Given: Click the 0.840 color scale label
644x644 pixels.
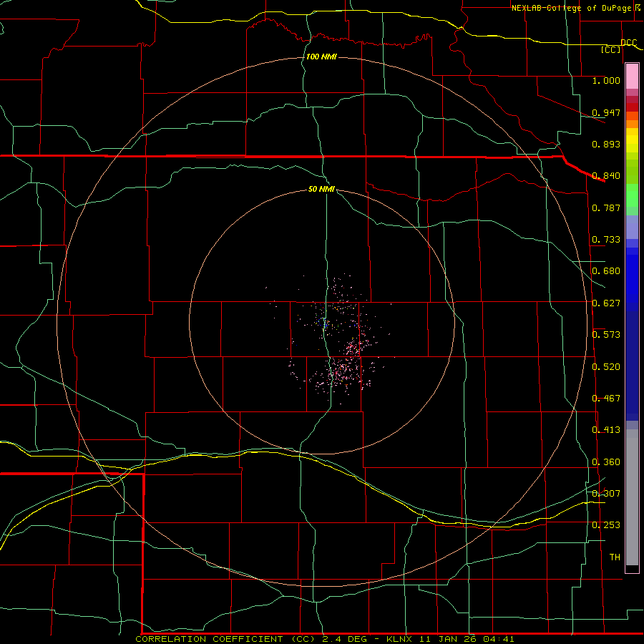Looking at the screenshot, I should 606,176.
